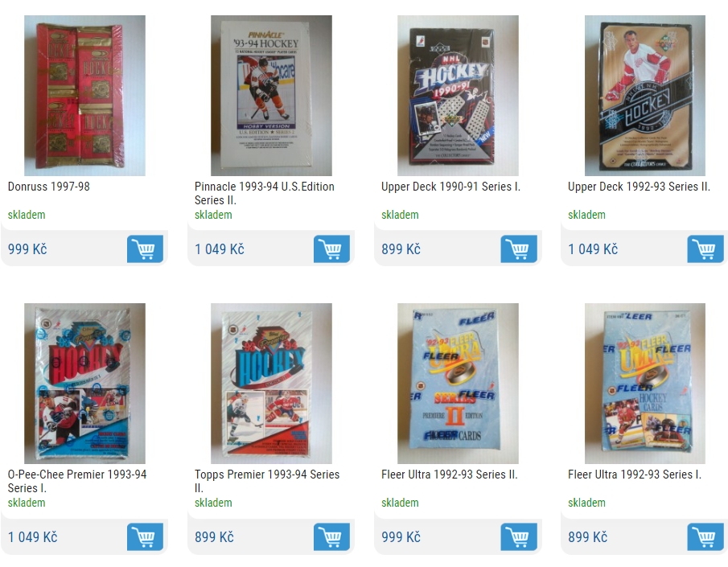Add Donruss 1997-98 to cart

(x=145, y=249)
